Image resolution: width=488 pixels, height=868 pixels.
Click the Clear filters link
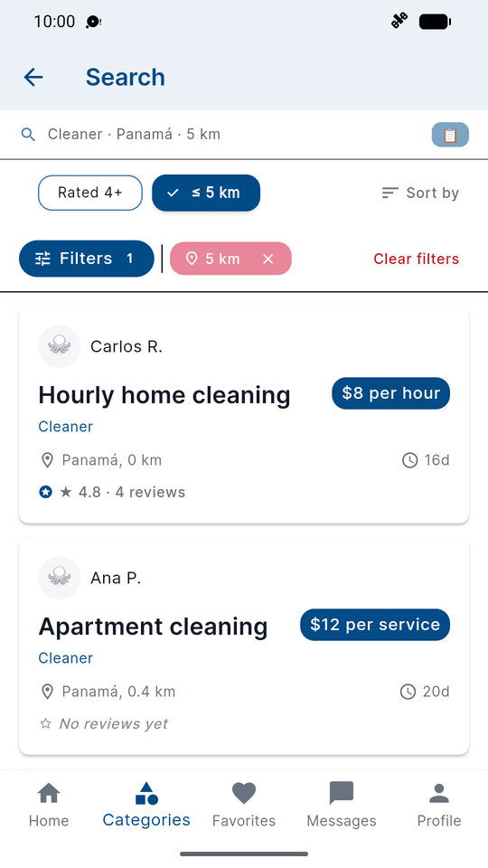click(x=416, y=259)
